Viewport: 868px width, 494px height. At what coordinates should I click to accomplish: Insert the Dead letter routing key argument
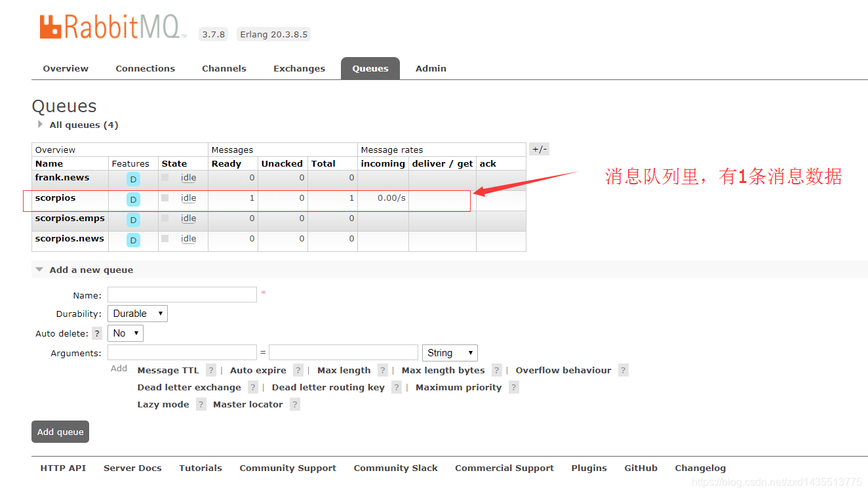[x=328, y=387]
